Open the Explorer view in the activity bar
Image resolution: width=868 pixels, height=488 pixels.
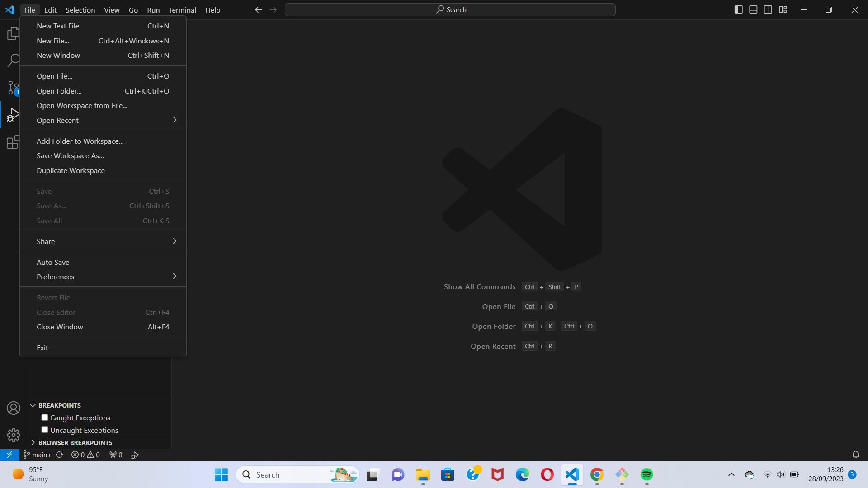(13, 33)
